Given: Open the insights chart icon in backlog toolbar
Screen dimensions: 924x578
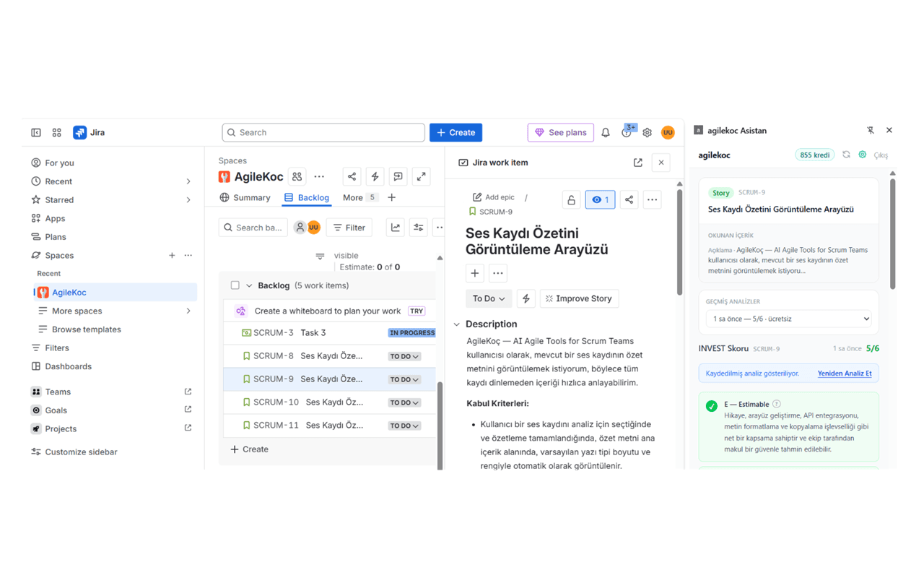Looking at the screenshot, I should [396, 228].
